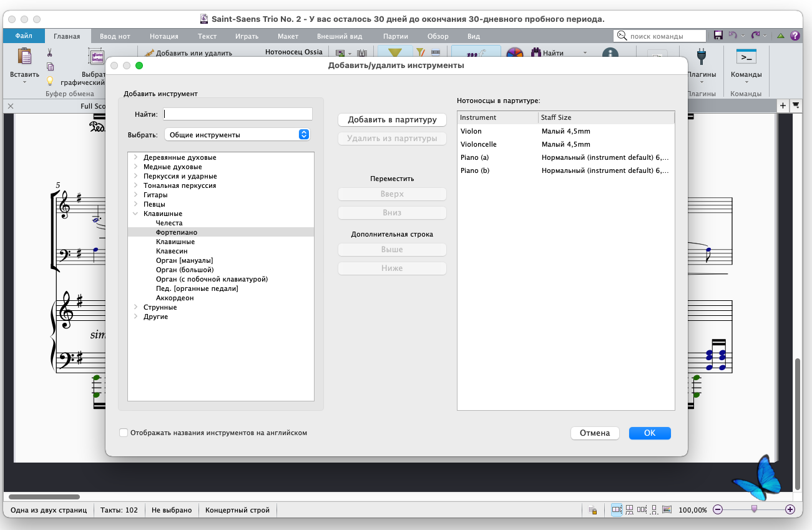Viewport: 812px width, 530px height.
Task: Click the plus new tab icon
Action: point(783,106)
